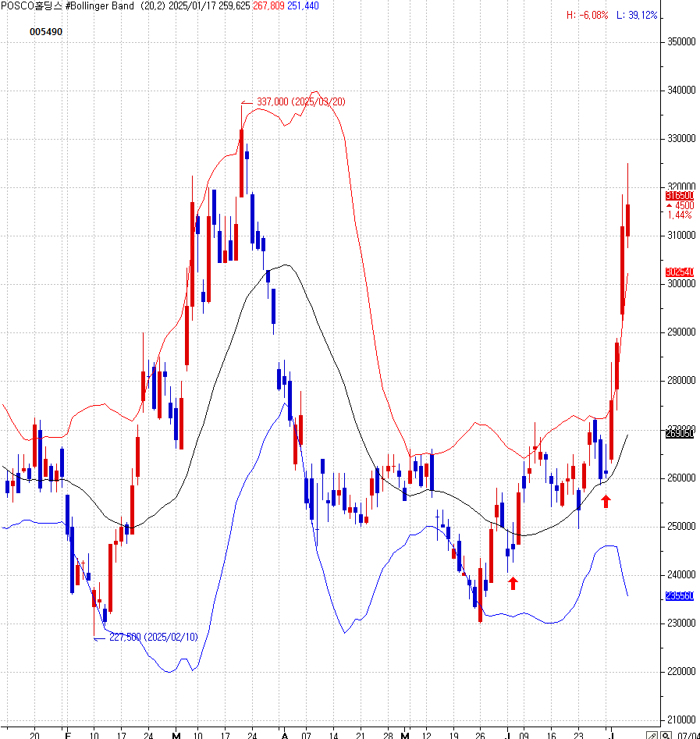Click the 340000 price axis label
This screenshot has height=739, width=700.
tap(681, 90)
